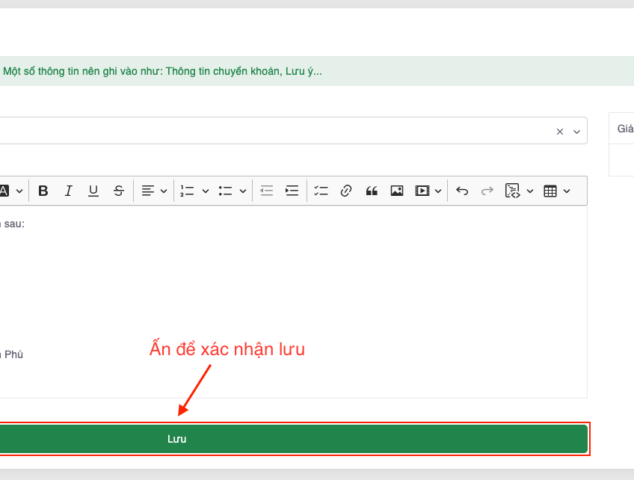
Task: Open insert table dropdown
Action: click(x=556, y=191)
